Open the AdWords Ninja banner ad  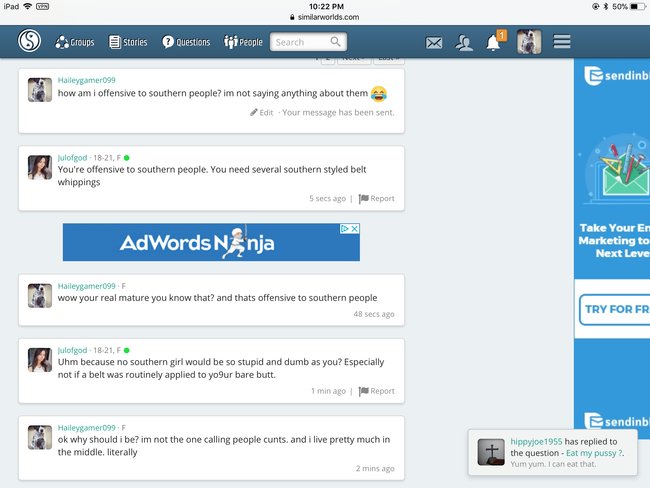(211, 243)
